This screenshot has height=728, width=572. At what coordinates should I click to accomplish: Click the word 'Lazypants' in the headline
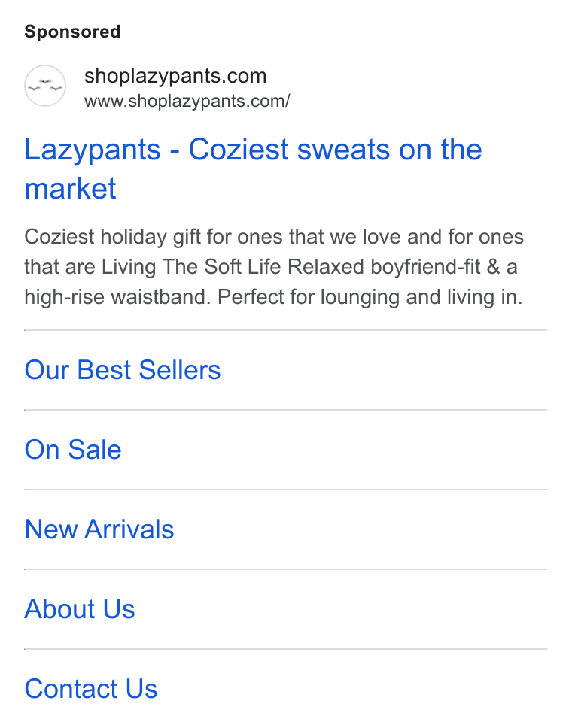point(93,150)
